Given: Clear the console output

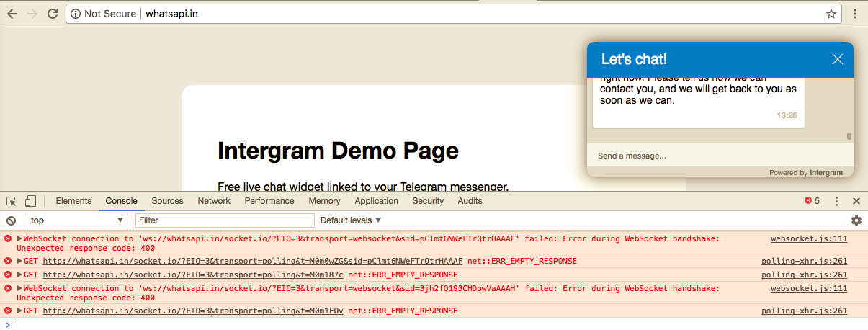Looking at the screenshot, I should point(12,220).
